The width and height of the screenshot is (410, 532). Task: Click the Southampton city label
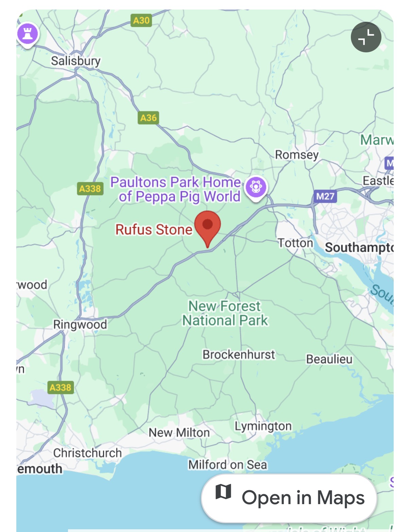(x=359, y=247)
